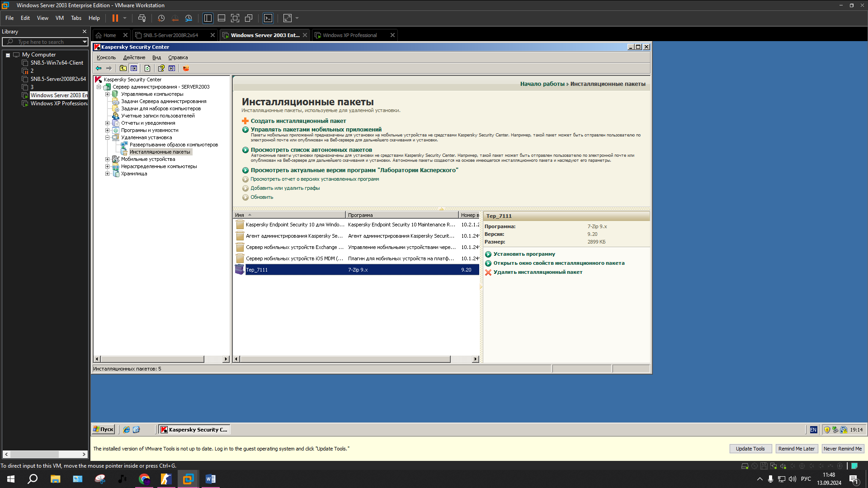Expand Хранилища tree node
The width and height of the screenshot is (868, 488).
pos(108,174)
